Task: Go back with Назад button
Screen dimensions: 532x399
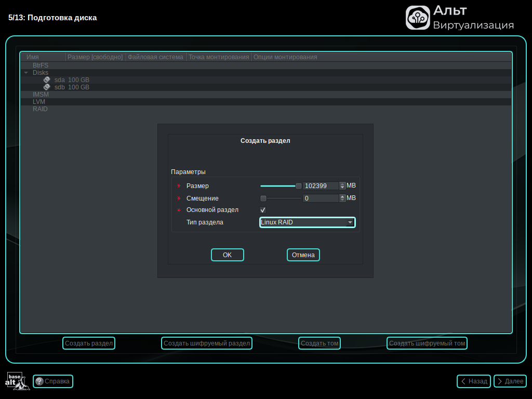Action: point(474,381)
